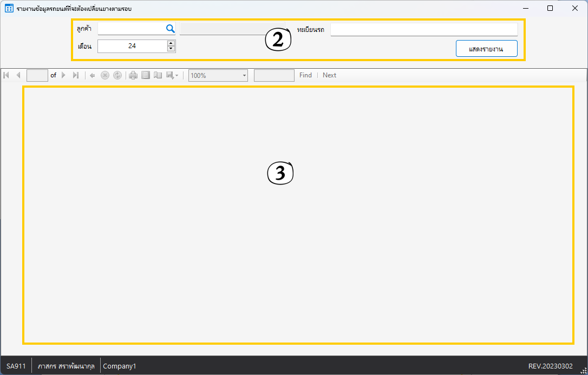
Task: Click the current page number box
Action: point(37,75)
